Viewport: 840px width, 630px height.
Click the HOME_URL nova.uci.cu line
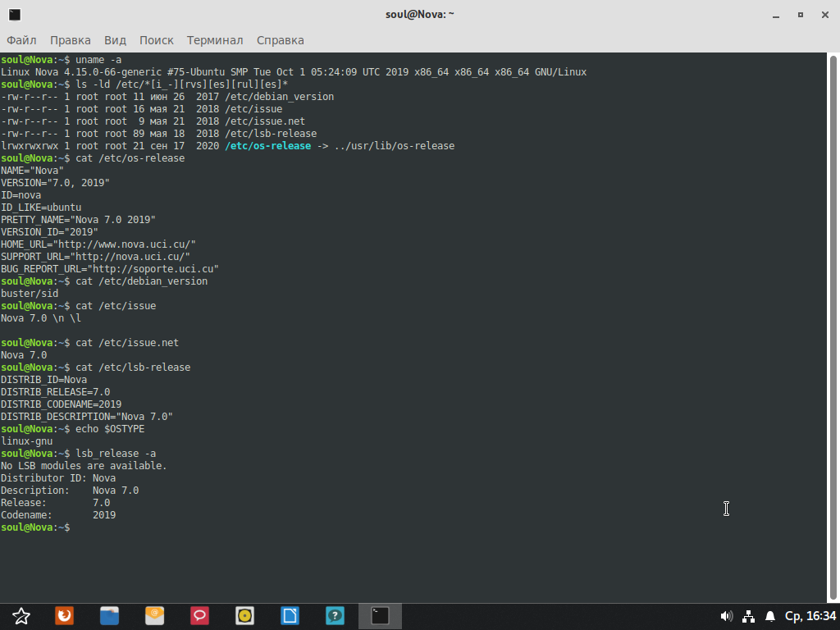click(98, 244)
